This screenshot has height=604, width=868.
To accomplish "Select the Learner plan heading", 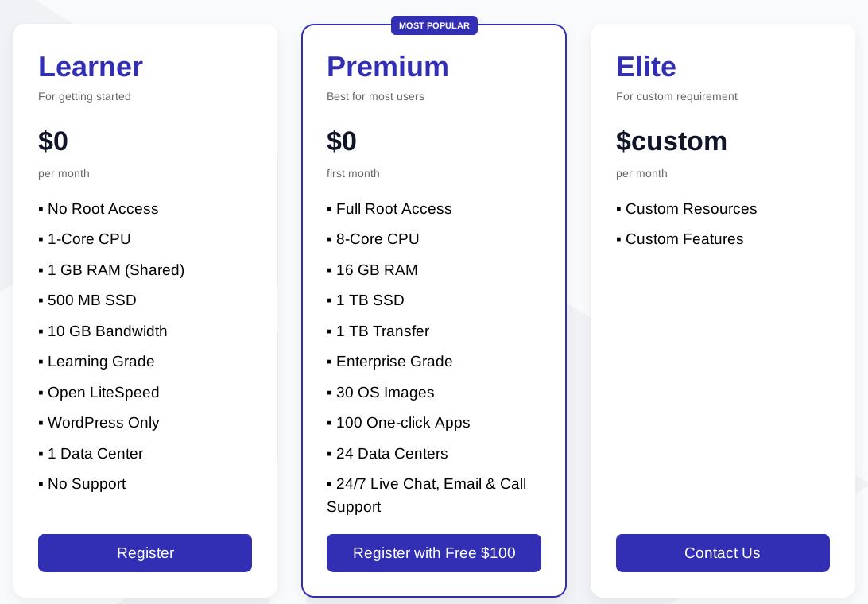I will (x=91, y=67).
